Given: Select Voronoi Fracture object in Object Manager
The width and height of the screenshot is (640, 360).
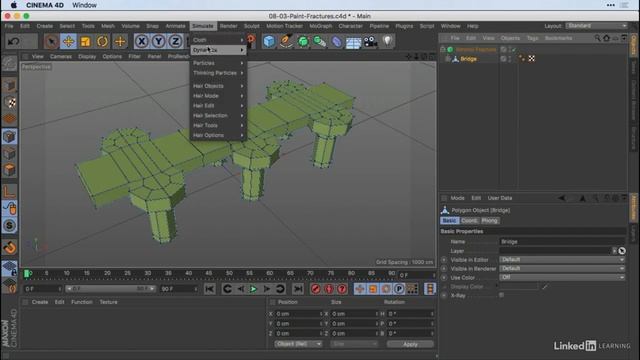Looking at the screenshot, I should 476,49.
